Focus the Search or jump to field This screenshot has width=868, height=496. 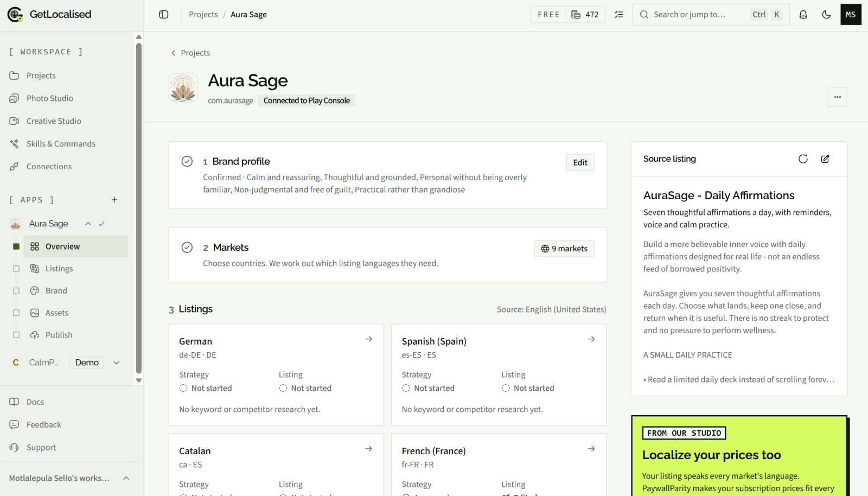tap(711, 15)
